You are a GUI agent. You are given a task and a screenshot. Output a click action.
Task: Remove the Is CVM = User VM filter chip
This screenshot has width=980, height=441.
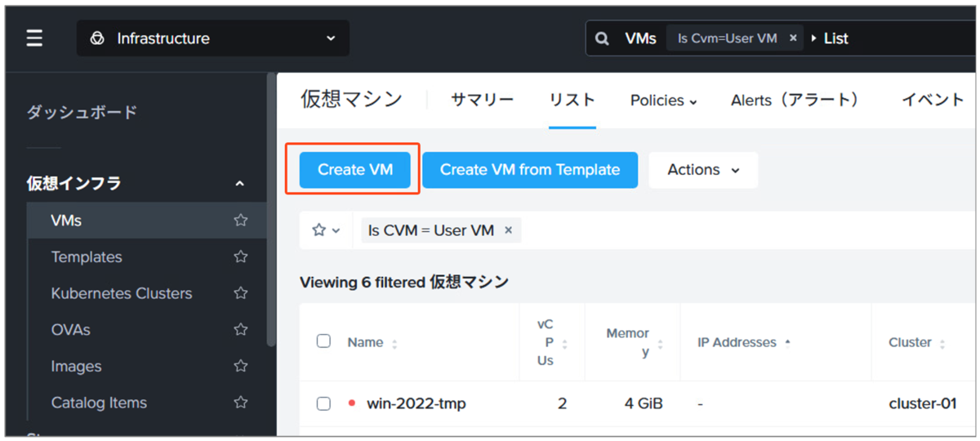coord(508,230)
